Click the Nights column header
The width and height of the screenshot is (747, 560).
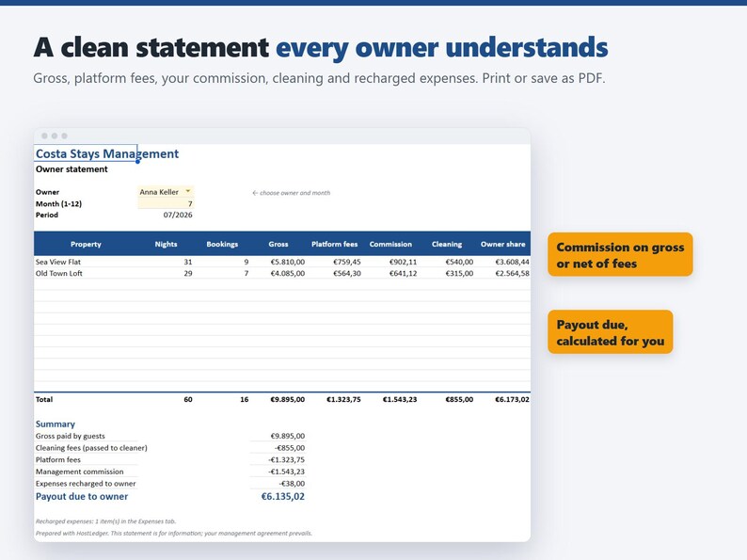coord(166,244)
